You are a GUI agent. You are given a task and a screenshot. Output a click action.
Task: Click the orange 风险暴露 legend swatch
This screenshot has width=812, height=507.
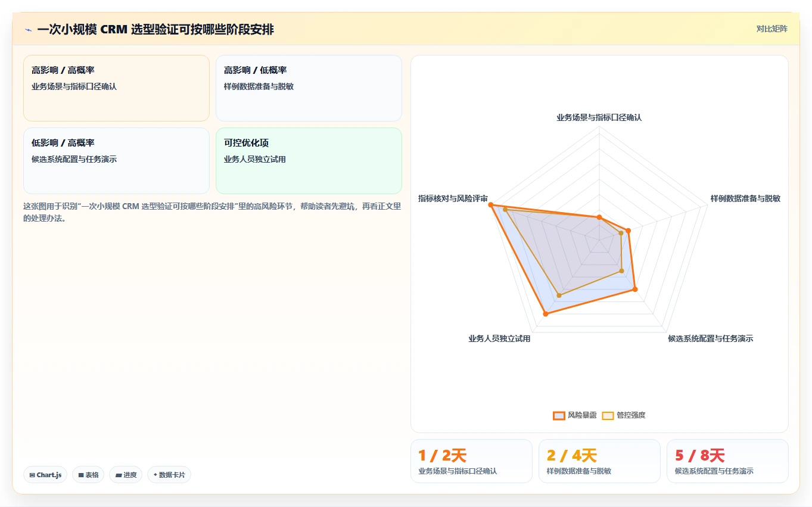pos(559,415)
